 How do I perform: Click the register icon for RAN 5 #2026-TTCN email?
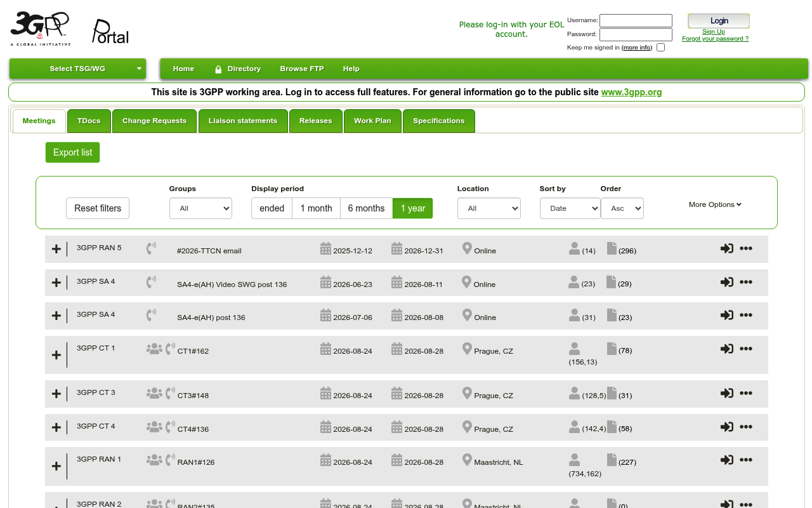tap(727, 248)
